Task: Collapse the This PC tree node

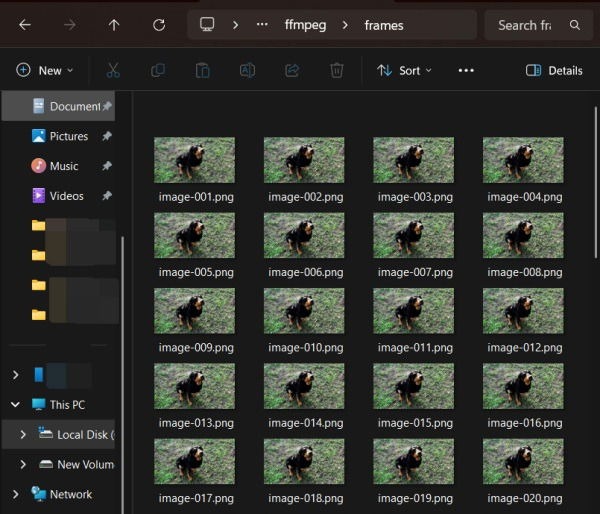Action: coord(15,404)
